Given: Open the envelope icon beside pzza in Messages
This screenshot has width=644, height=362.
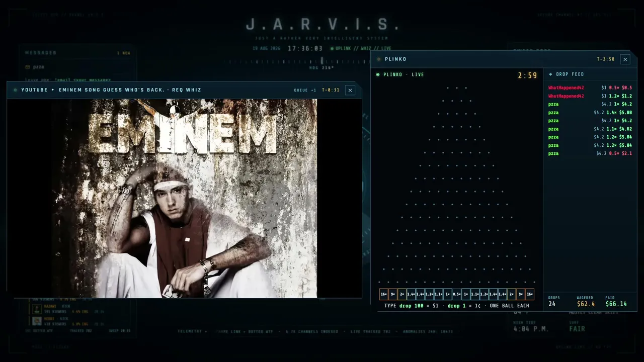Looking at the screenshot, I should (x=28, y=67).
